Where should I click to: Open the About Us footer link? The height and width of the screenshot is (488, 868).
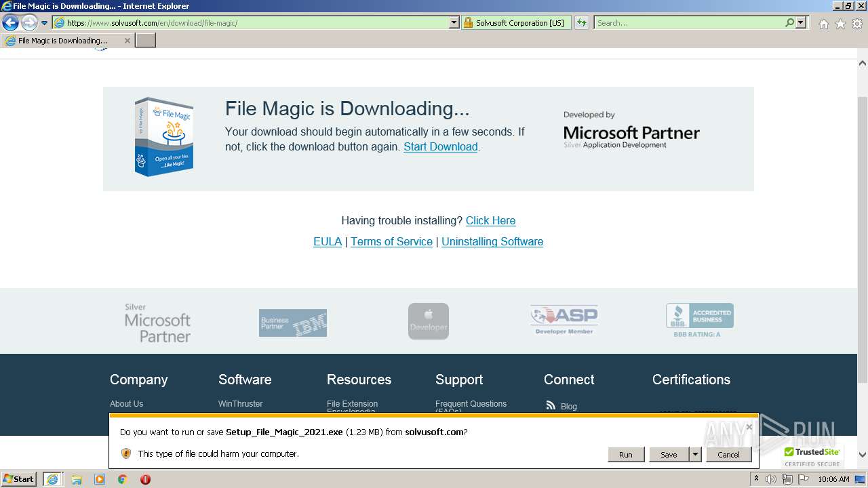[x=126, y=404]
